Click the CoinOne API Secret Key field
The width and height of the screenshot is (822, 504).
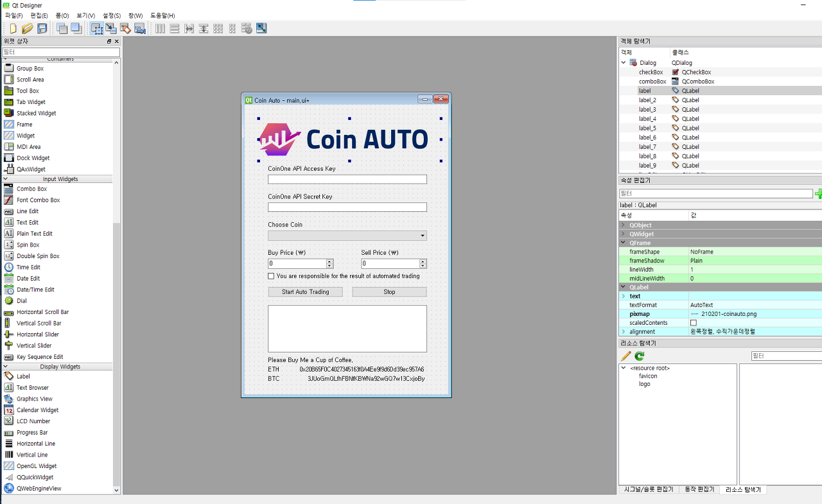coord(347,207)
